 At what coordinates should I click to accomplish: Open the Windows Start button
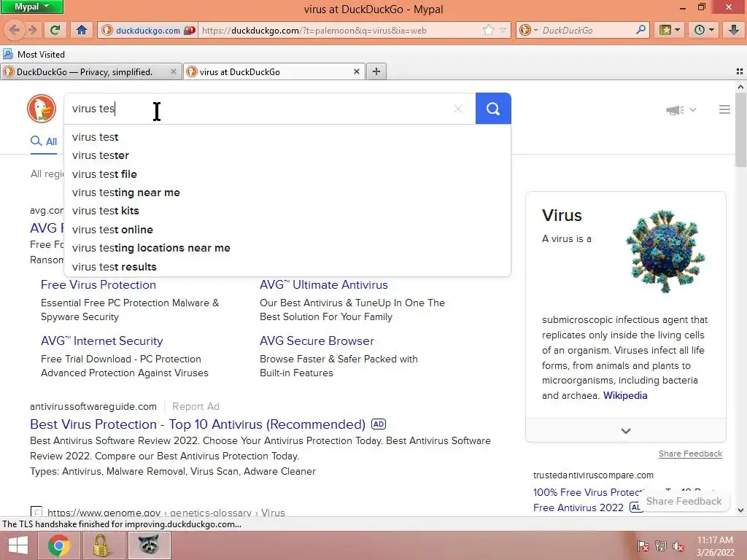(x=18, y=545)
